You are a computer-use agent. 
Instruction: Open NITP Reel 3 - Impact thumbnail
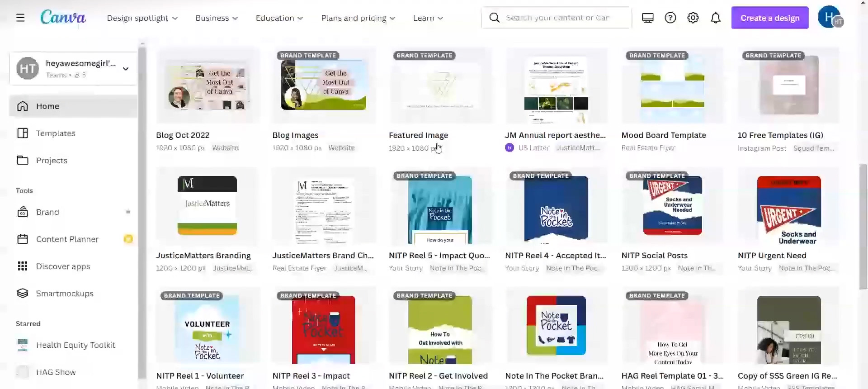(324, 326)
